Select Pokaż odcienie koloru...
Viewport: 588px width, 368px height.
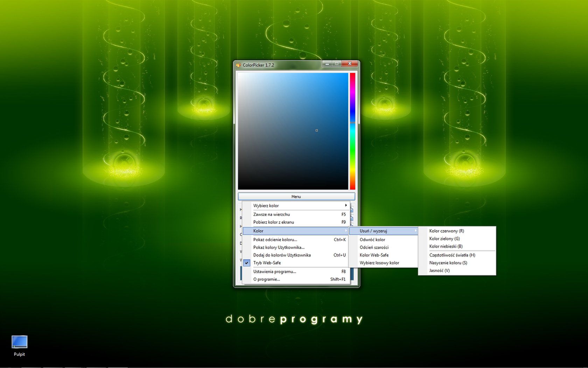click(x=296, y=240)
